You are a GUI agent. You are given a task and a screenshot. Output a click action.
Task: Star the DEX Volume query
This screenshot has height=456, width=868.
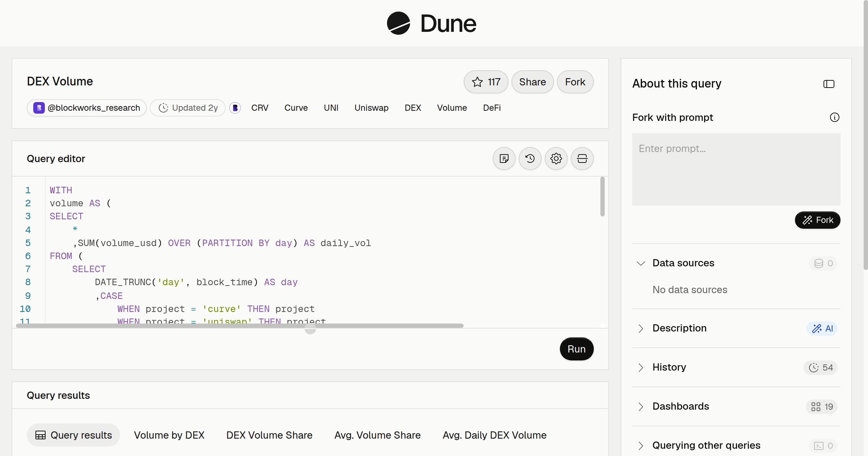[x=486, y=82]
